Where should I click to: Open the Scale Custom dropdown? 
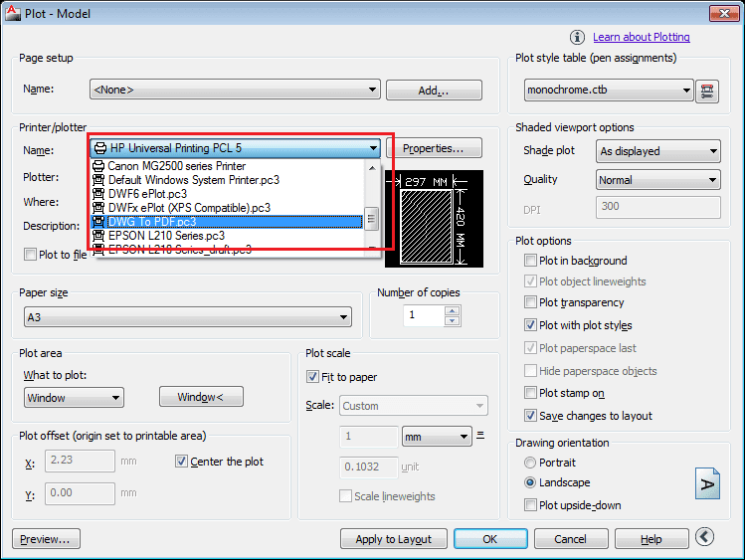click(x=414, y=406)
